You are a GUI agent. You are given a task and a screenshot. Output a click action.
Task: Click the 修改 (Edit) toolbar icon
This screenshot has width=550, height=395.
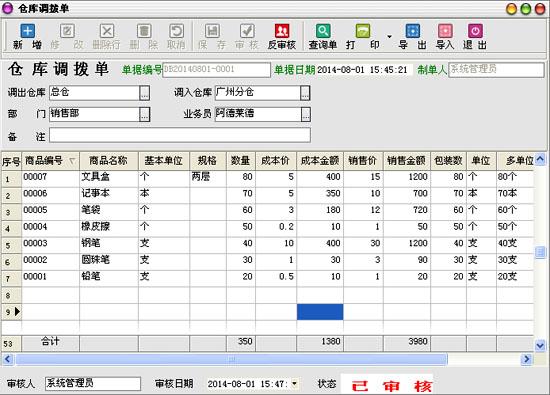click(x=67, y=31)
